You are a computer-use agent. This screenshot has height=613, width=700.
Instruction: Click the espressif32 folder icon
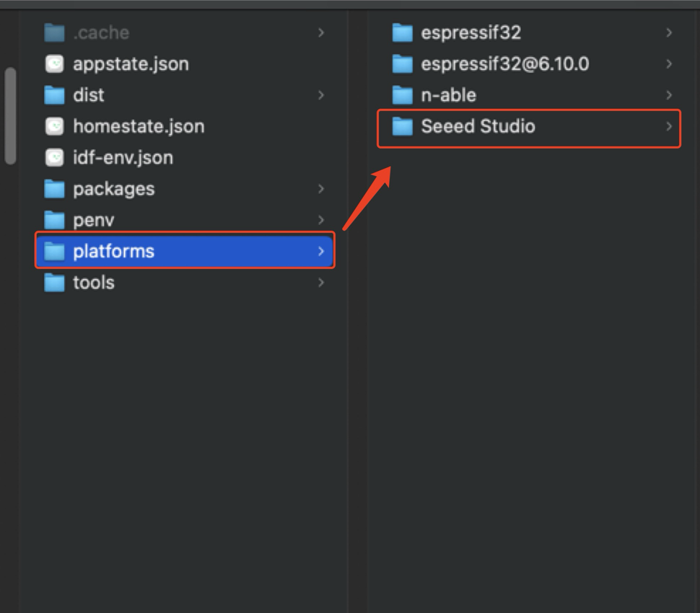pyautogui.click(x=402, y=32)
